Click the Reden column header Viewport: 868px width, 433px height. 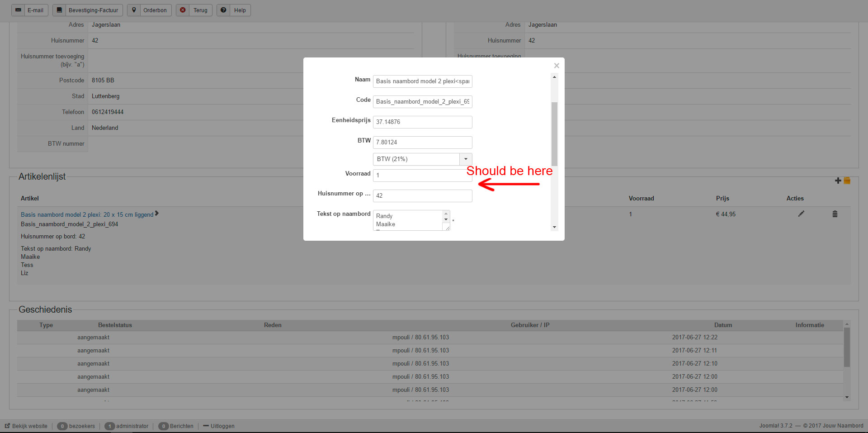(273, 325)
